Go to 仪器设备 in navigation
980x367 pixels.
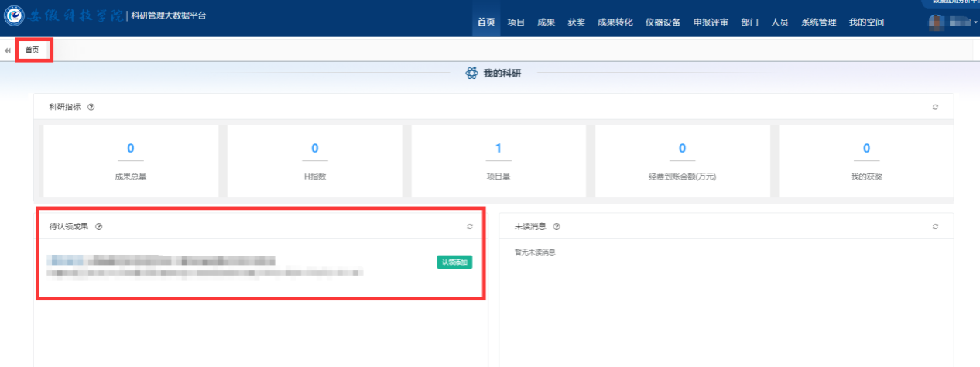pyautogui.click(x=663, y=22)
